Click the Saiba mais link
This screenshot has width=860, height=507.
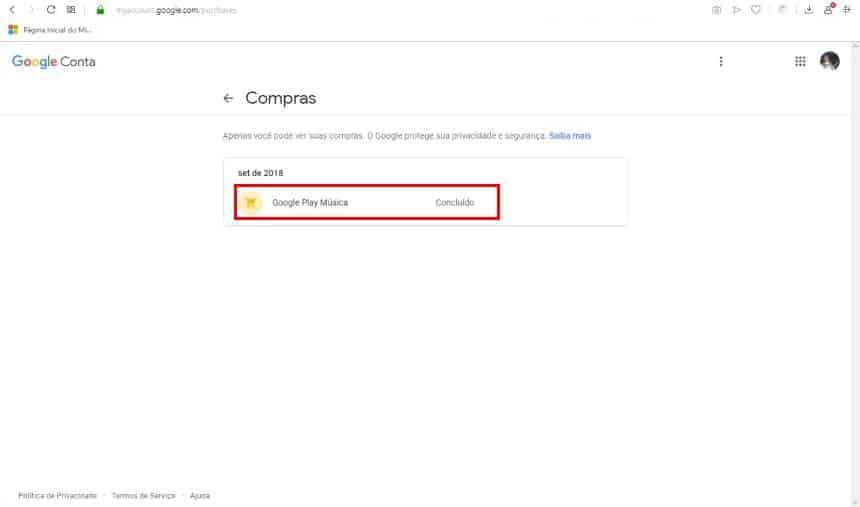[570, 136]
